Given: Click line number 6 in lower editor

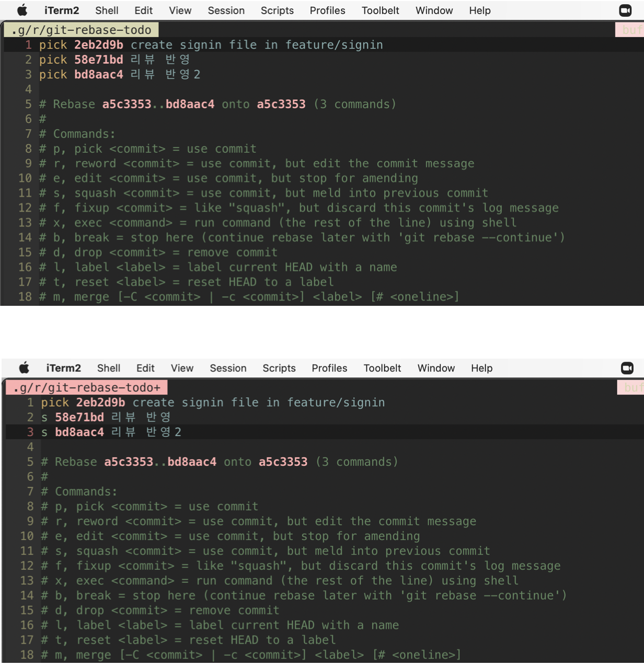Looking at the screenshot, I should coord(30,477).
